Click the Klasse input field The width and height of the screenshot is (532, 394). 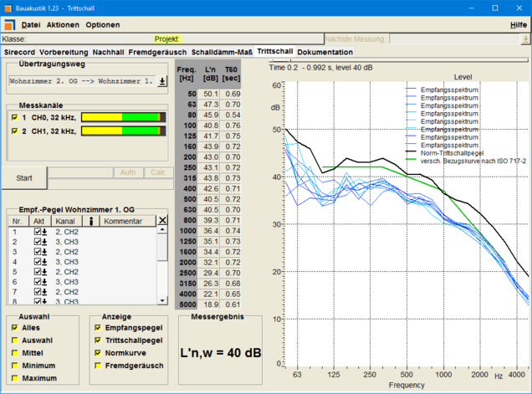90,39
